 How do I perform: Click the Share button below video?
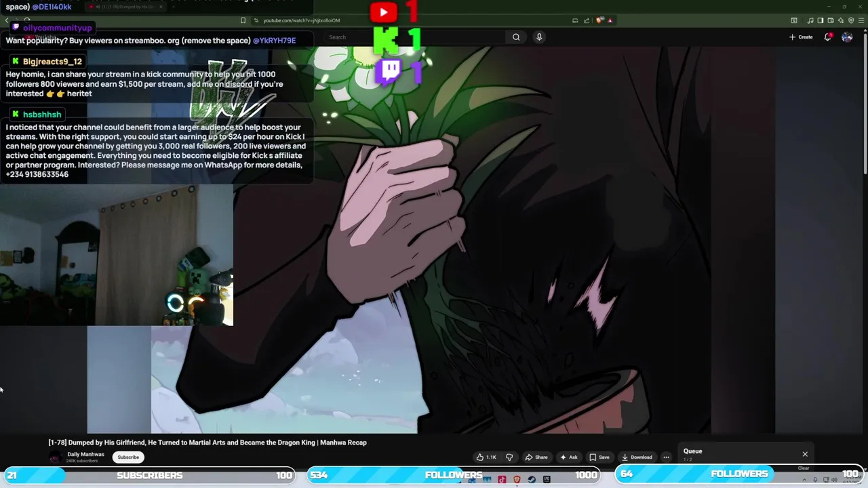click(536, 457)
